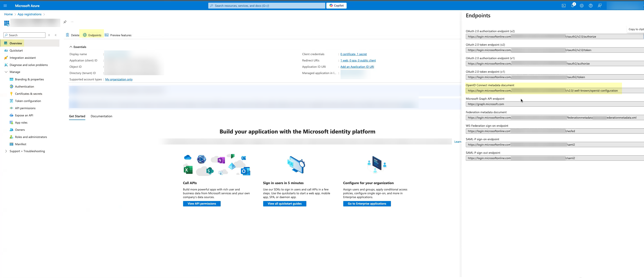Open the portal settings gear icon
This screenshot has width=644, height=278.
(x=581, y=5)
